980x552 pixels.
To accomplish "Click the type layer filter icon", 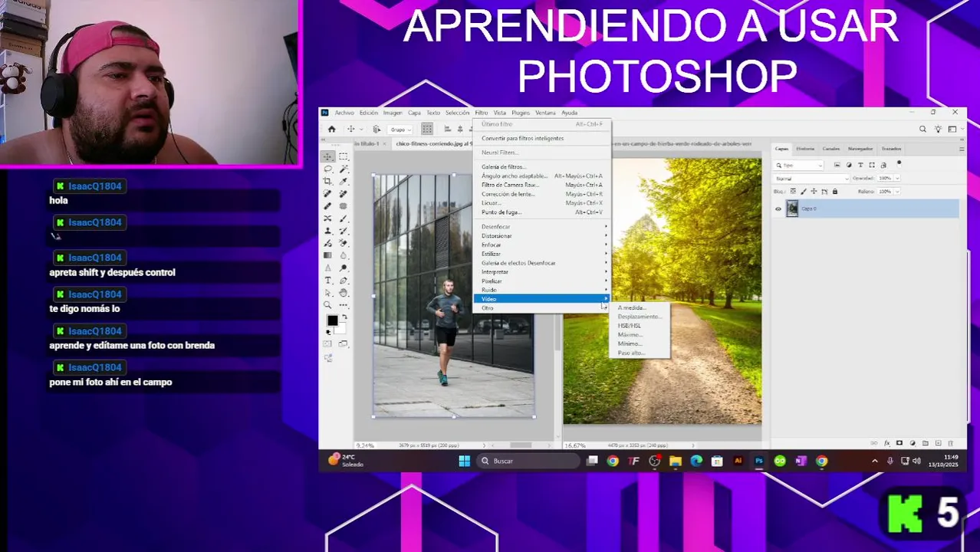I will pos(860,165).
